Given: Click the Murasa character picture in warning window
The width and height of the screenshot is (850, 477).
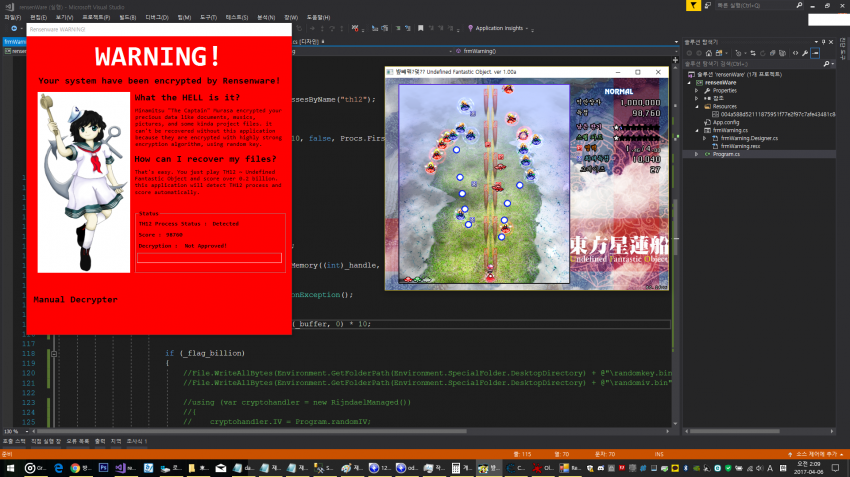Looking at the screenshot, I should tap(83, 183).
